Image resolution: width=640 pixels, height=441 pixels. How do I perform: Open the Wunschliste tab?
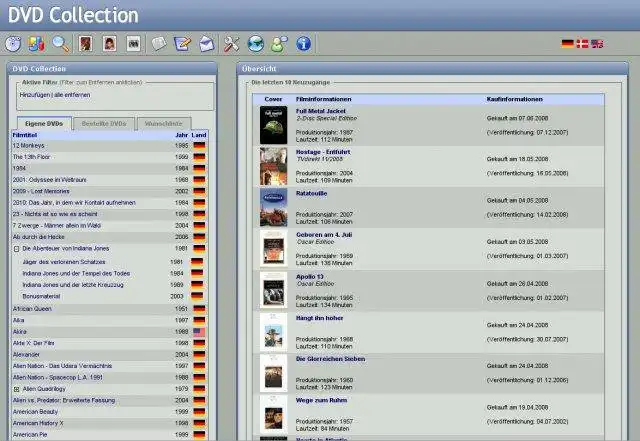(162, 123)
